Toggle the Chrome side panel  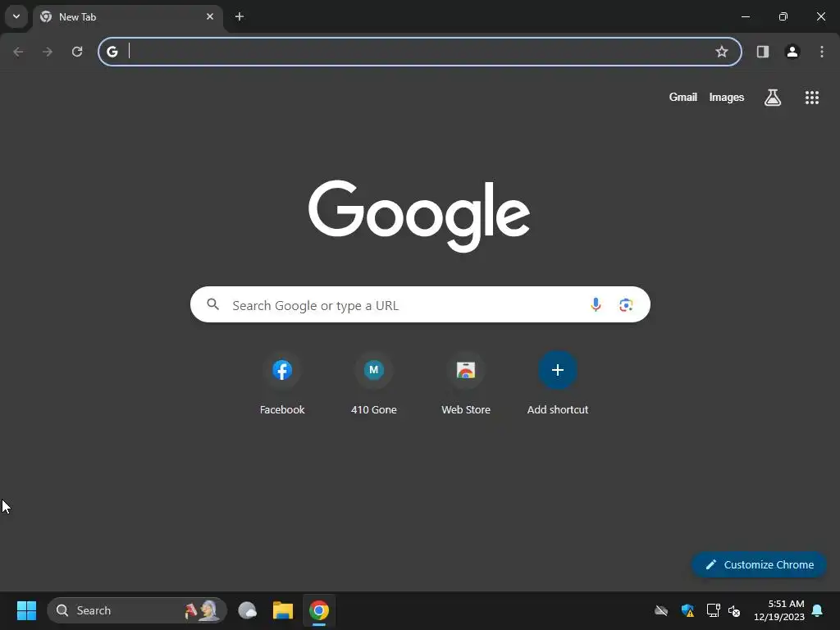763,52
